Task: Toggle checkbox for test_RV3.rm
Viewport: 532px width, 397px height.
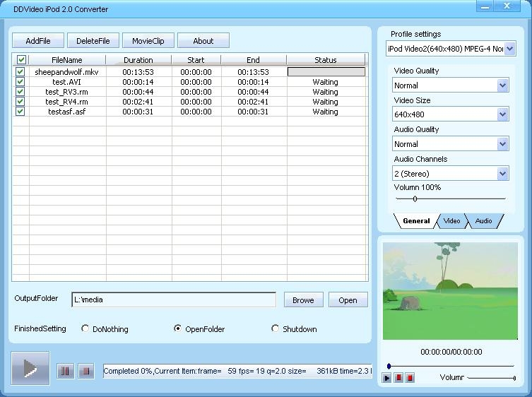Action: (x=20, y=92)
